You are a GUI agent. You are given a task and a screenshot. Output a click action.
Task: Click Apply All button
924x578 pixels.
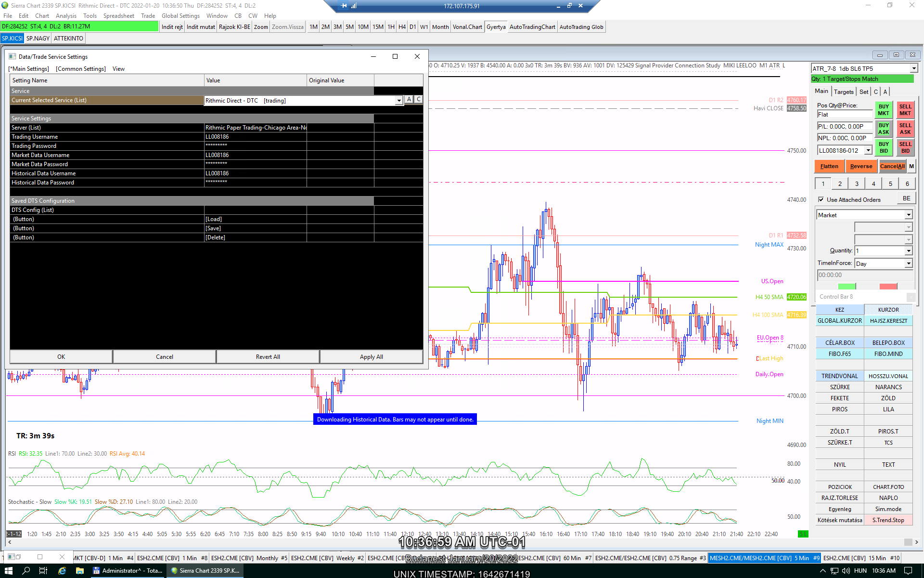click(x=372, y=357)
